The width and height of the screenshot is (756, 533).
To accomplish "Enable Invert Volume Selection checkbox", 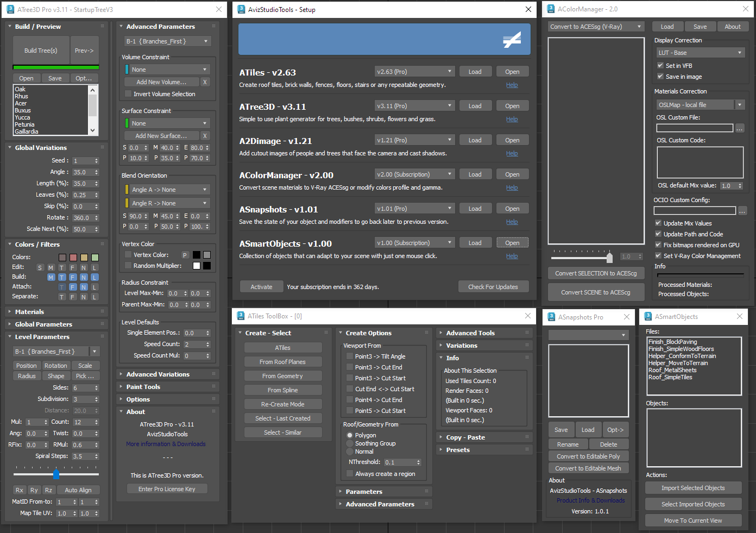I will tap(128, 94).
